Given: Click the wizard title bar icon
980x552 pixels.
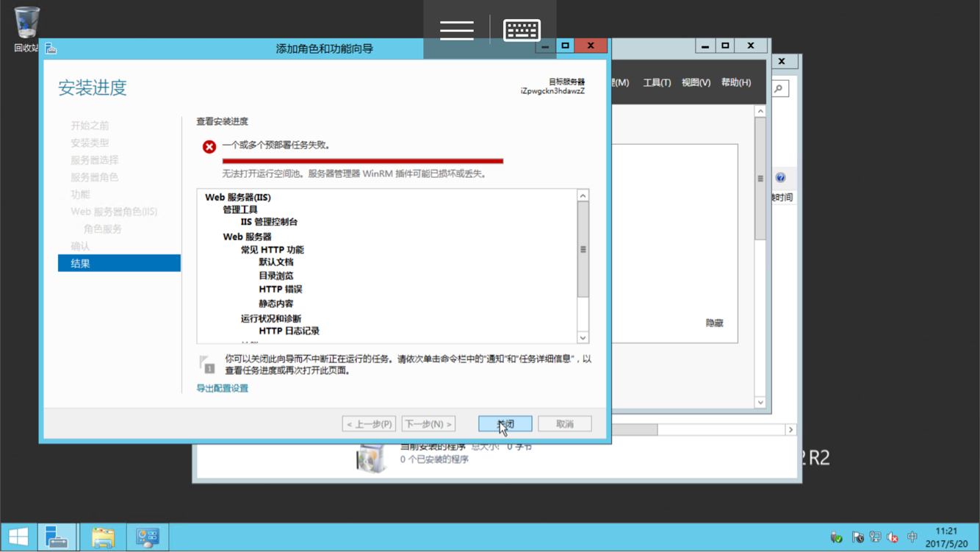Looking at the screenshot, I should 51,49.
